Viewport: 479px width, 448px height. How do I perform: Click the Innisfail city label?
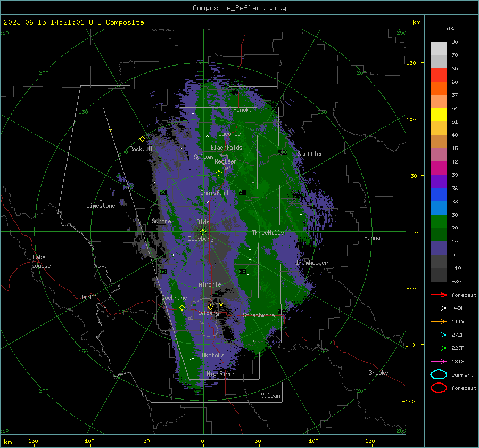coord(214,193)
